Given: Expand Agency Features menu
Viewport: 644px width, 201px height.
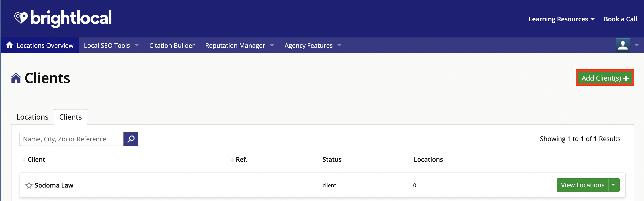Looking at the screenshot, I should click(x=313, y=46).
